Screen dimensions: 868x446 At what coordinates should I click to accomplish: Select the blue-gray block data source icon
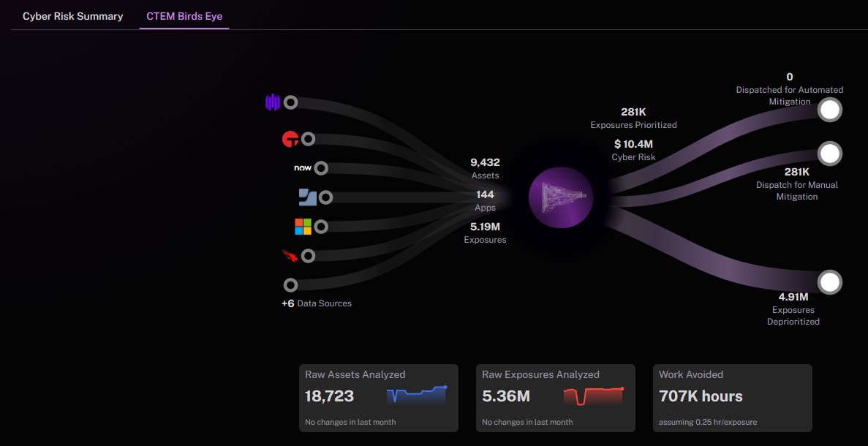(308, 197)
